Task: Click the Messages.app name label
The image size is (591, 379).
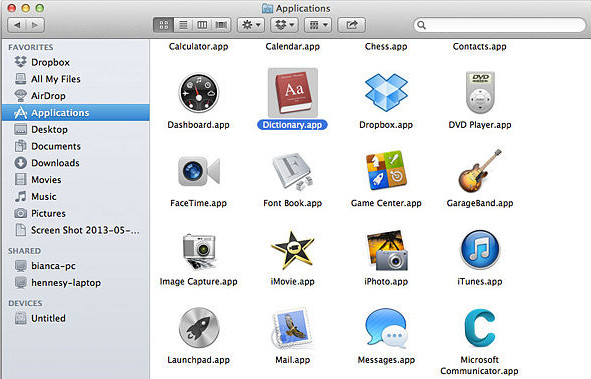Action: click(386, 360)
